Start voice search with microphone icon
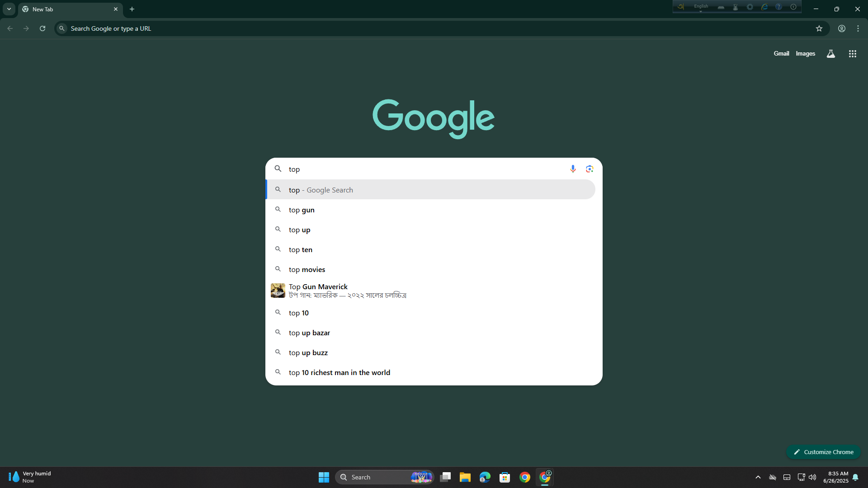Screen dimensions: 868x488 (573, 169)
